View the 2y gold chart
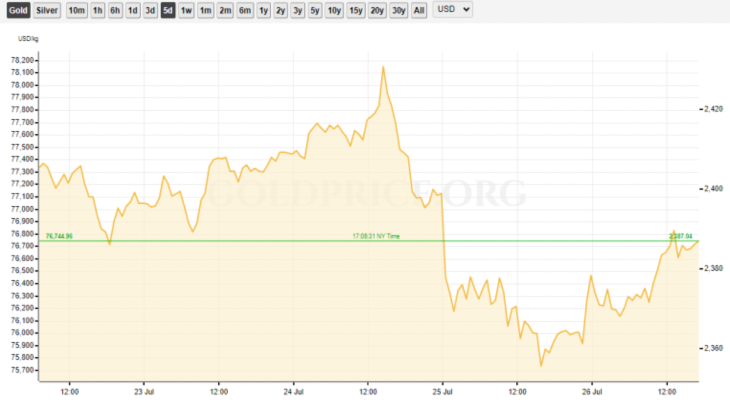This screenshot has height=405, width=730. point(280,10)
